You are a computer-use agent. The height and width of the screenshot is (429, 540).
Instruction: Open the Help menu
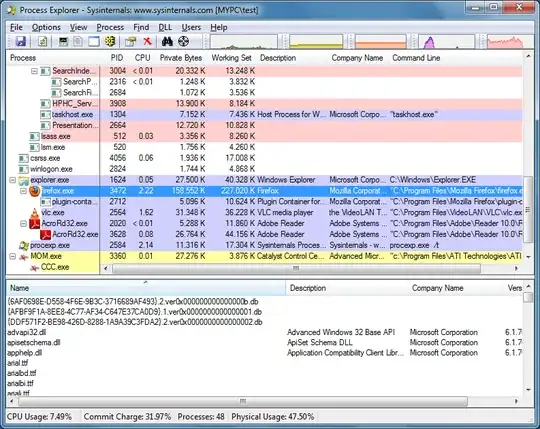[x=219, y=27]
